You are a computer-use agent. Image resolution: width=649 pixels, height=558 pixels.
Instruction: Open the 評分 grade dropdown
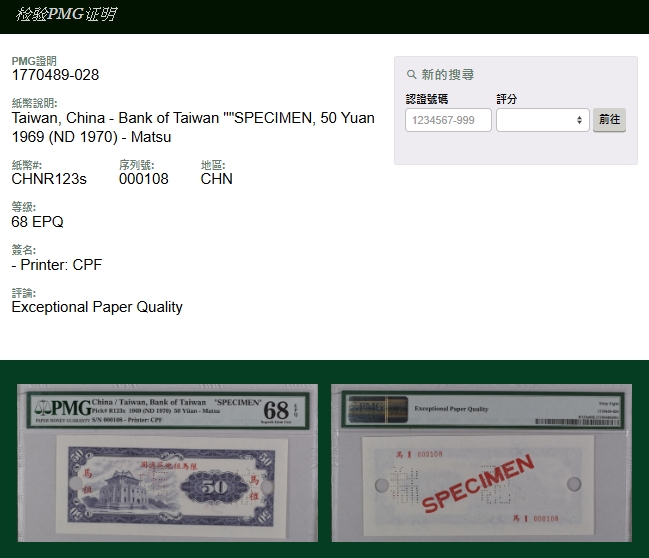point(543,120)
